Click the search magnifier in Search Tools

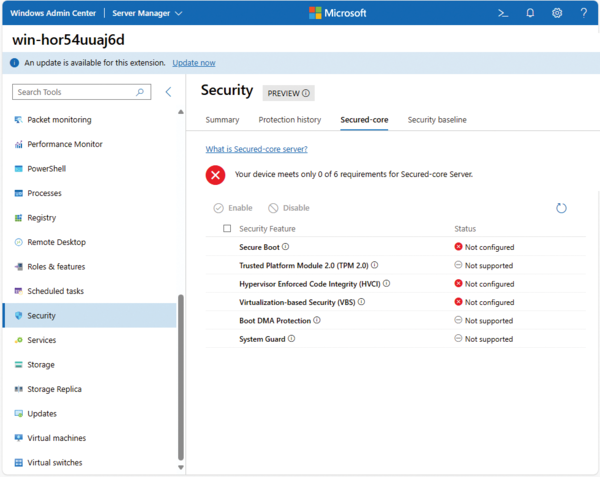coord(139,92)
